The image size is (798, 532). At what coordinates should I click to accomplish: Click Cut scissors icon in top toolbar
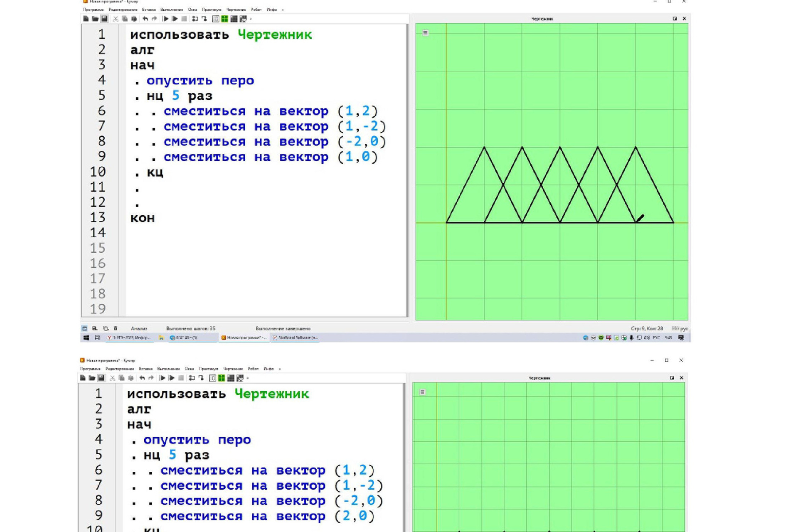pyautogui.click(x=116, y=19)
